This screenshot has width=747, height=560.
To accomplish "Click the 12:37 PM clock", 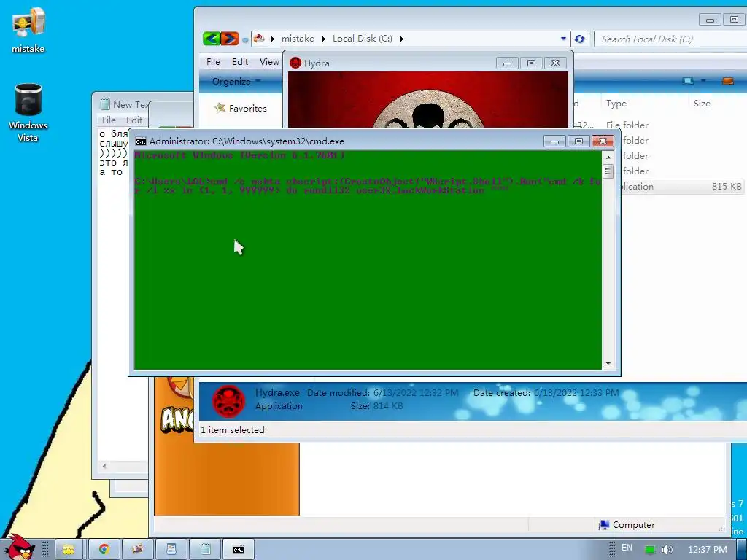I will pos(708,550).
